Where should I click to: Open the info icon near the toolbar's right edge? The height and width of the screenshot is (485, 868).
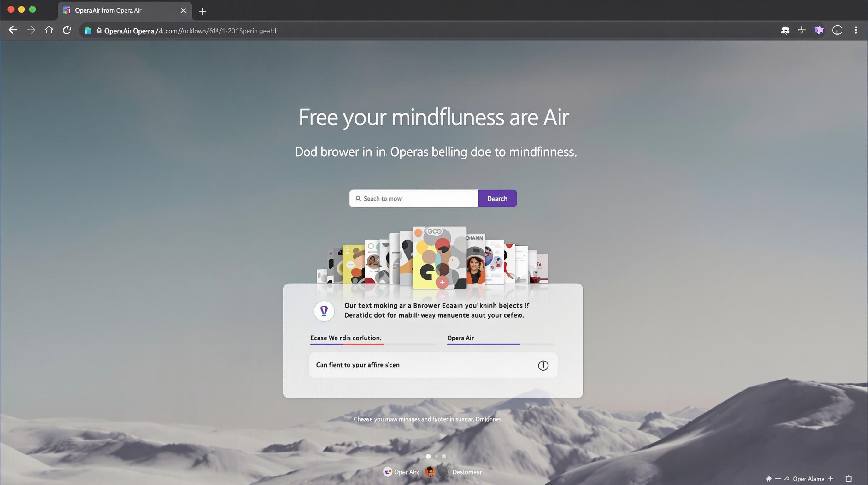(x=837, y=30)
